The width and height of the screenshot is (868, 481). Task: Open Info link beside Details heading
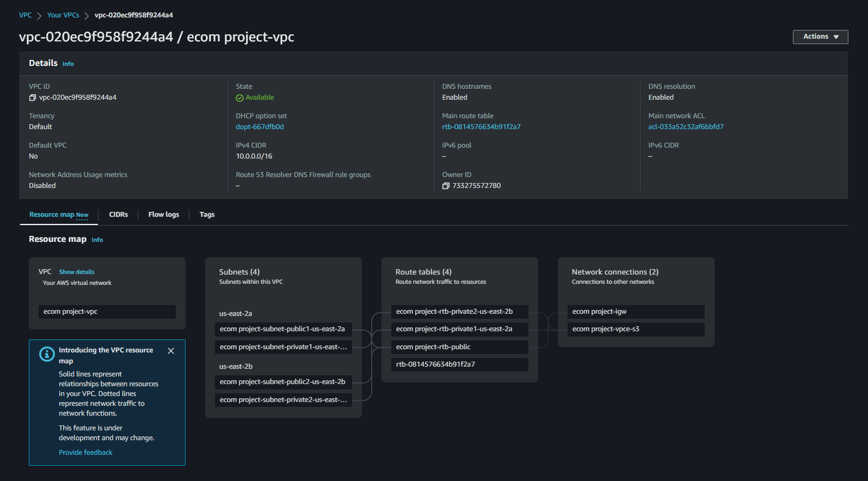68,64
